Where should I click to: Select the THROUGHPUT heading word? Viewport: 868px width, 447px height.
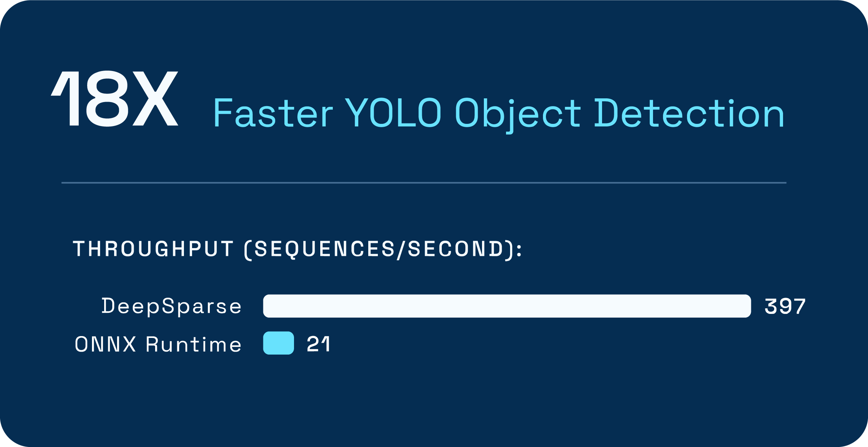point(153,248)
